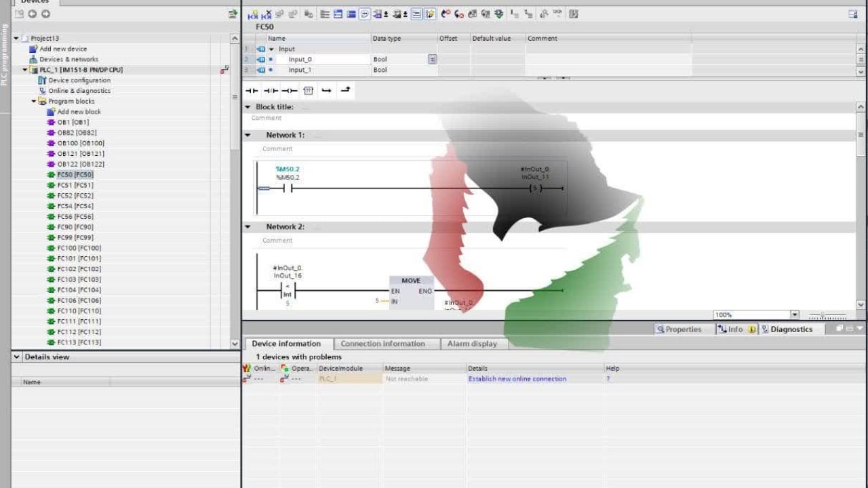Click the insert network icon in editor toolbar

[253, 14]
